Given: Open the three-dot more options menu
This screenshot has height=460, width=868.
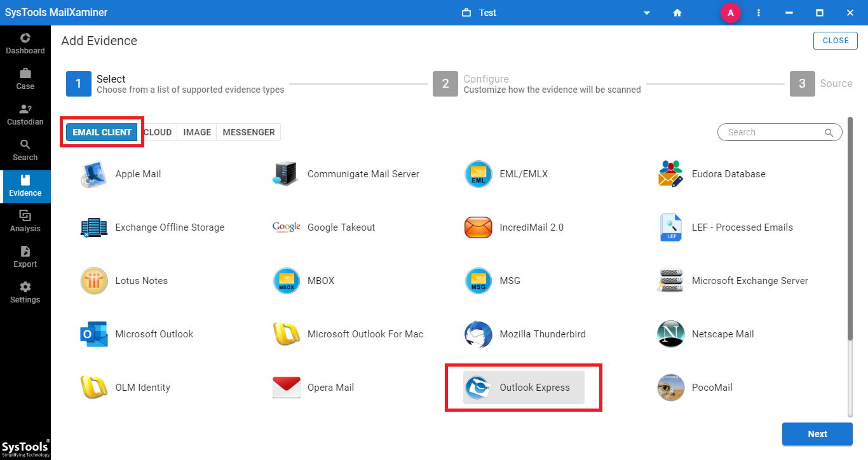Looking at the screenshot, I should click(x=759, y=13).
